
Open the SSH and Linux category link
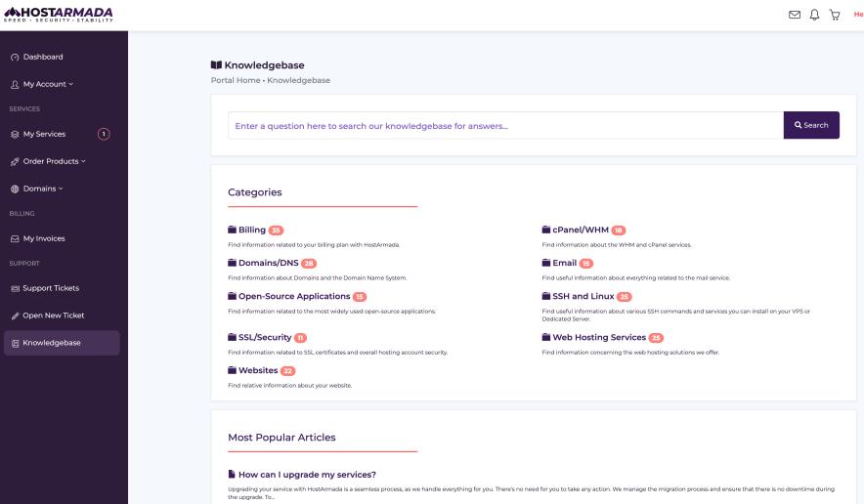tap(583, 296)
